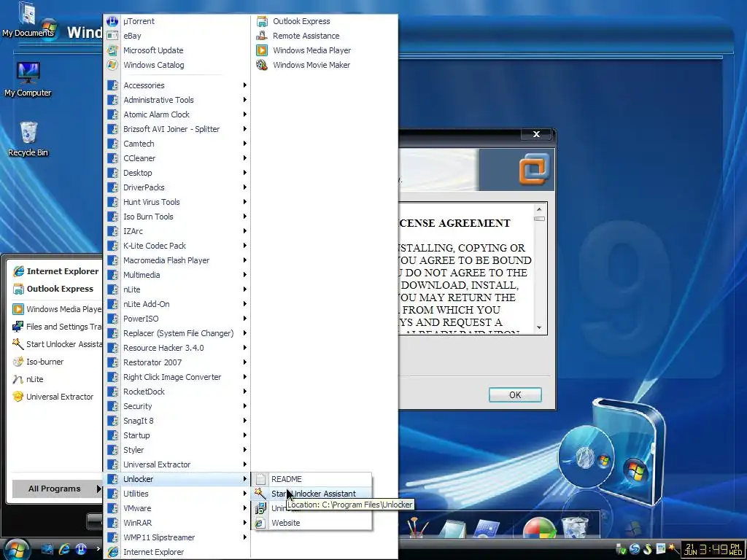Open the nLite Add-On menu entry
747x560 pixels.
177,304
